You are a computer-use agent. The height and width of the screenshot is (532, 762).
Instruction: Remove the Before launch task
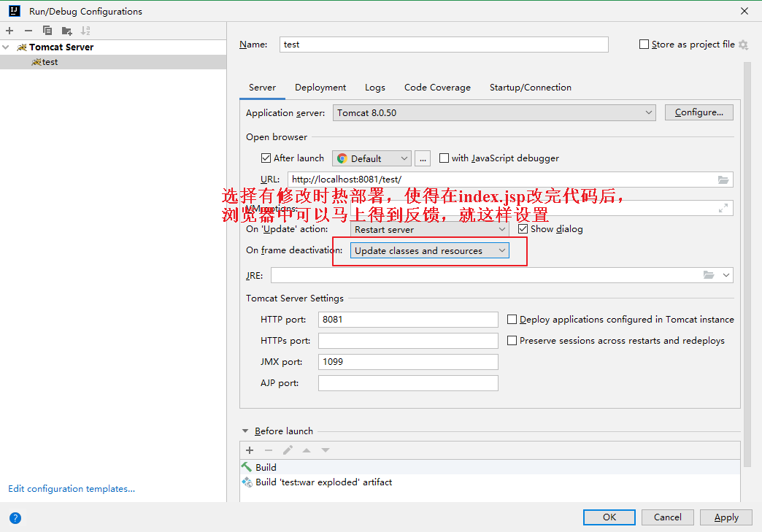269,450
